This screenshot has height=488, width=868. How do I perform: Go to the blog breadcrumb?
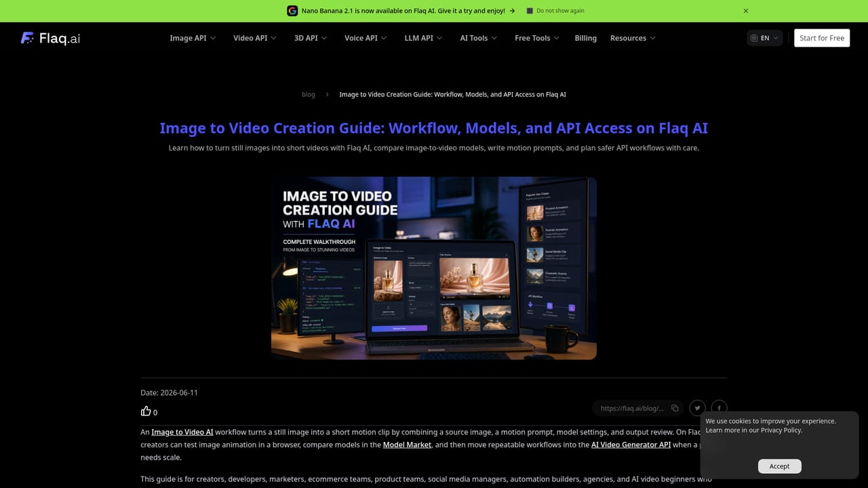click(x=309, y=94)
